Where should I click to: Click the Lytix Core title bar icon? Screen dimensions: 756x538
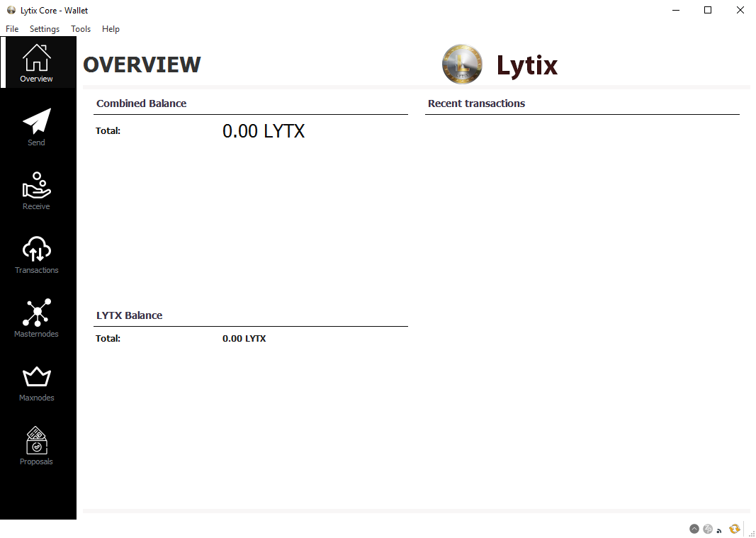pyautogui.click(x=11, y=10)
